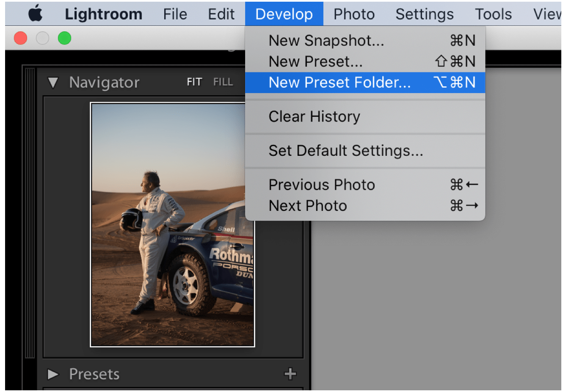The height and width of the screenshot is (392, 563).
Task: Open the Lightroom application menu
Action: 103,14
